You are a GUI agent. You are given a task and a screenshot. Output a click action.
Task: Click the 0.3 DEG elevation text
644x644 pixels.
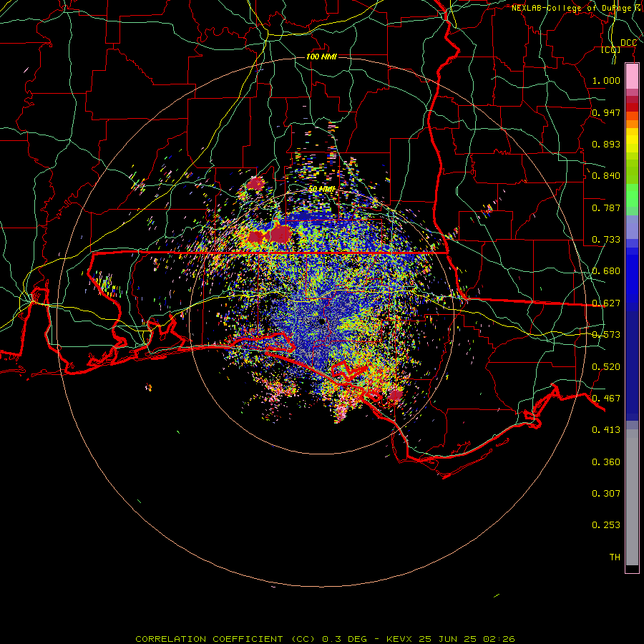coord(344,639)
